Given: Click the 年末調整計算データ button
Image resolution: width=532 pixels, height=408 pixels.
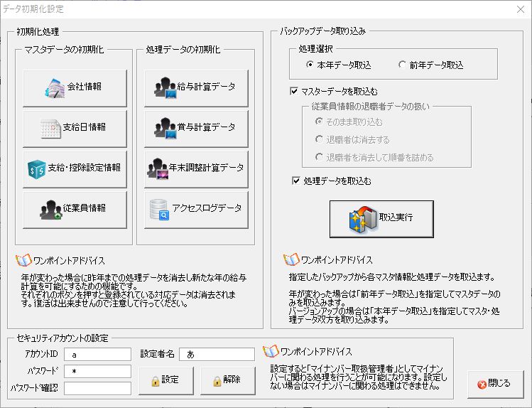Looking at the screenshot, I should coord(196,168).
